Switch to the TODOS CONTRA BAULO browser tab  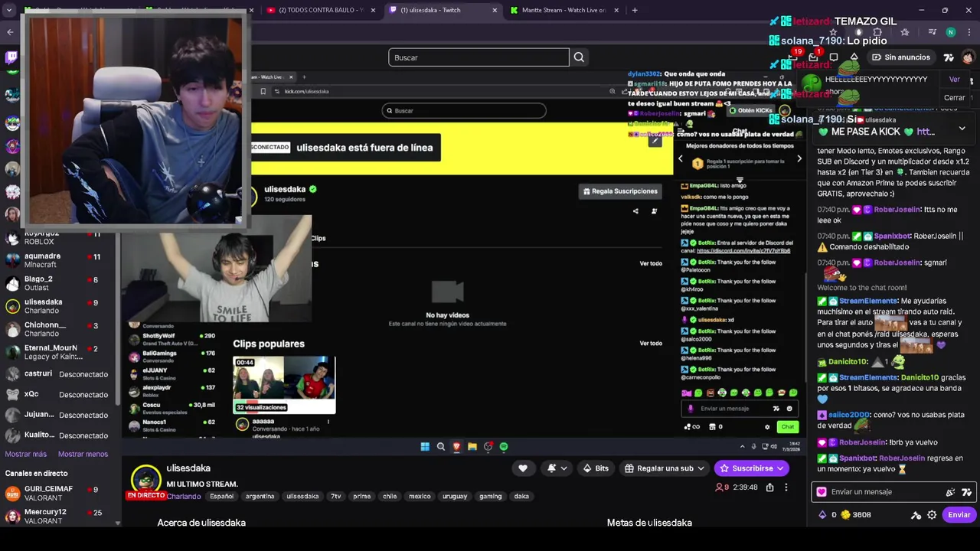tap(321, 10)
